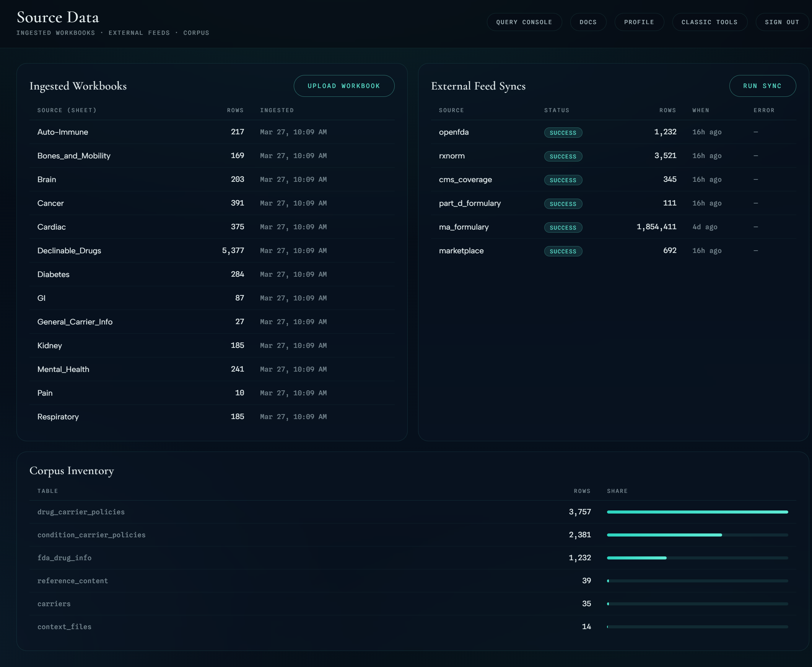This screenshot has width=812, height=667.
Task: Click the Pain sheet name
Action: pos(45,393)
